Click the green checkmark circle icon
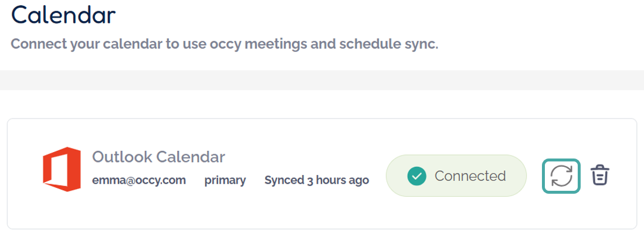The image size is (644, 236). [416, 176]
